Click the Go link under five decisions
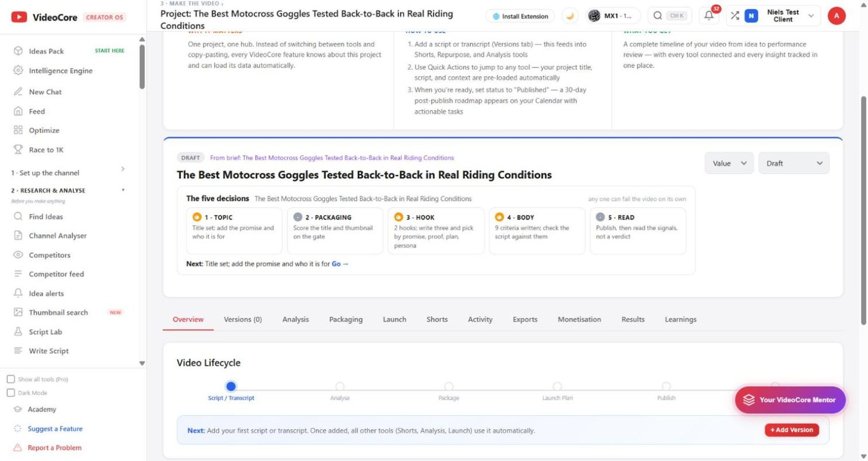Screen dimensions: 868x461 [x=340, y=264]
